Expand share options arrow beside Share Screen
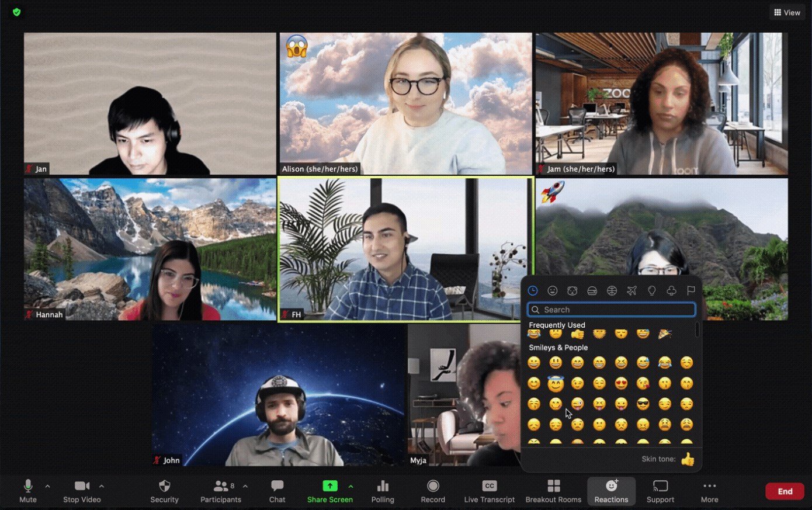Screen dimensions: 812x510 pos(351,486)
